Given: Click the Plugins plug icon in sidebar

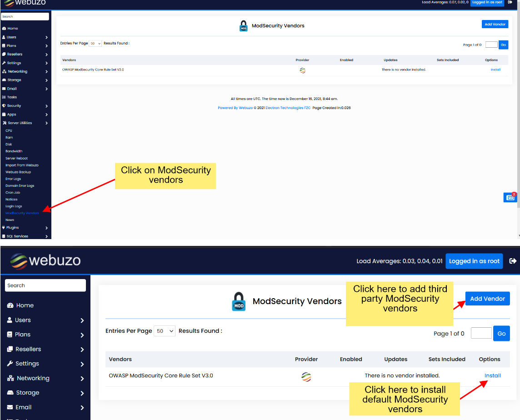Looking at the screenshot, I should [4, 228].
